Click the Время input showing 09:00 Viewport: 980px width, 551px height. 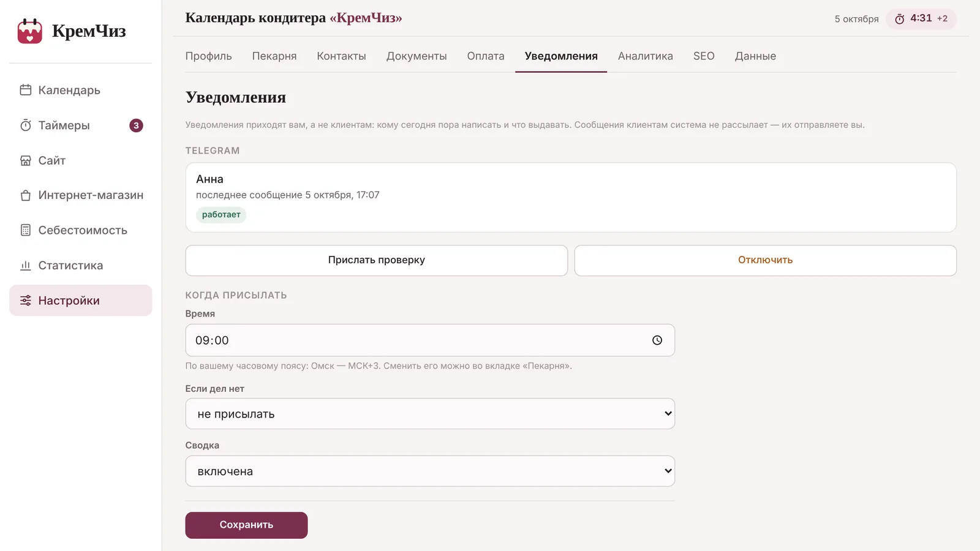point(430,340)
